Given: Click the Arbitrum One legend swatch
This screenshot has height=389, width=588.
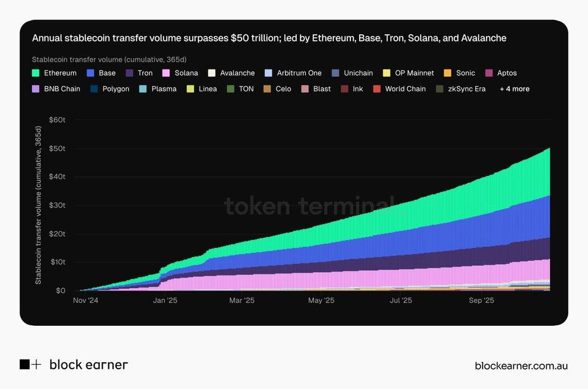Looking at the screenshot, I should click(269, 73).
